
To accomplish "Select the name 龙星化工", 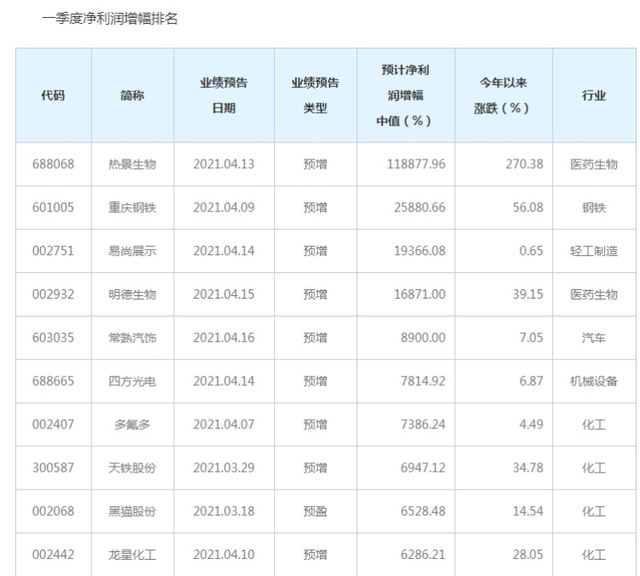I will [x=132, y=555].
